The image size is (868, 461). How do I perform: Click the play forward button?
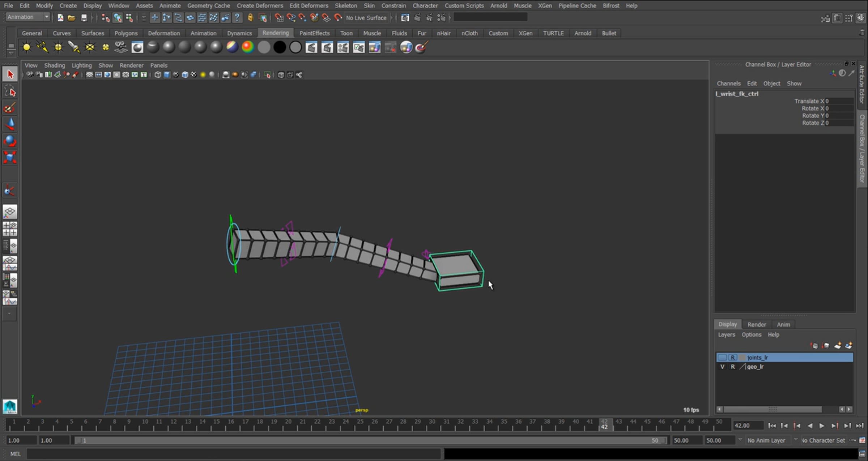point(822,426)
